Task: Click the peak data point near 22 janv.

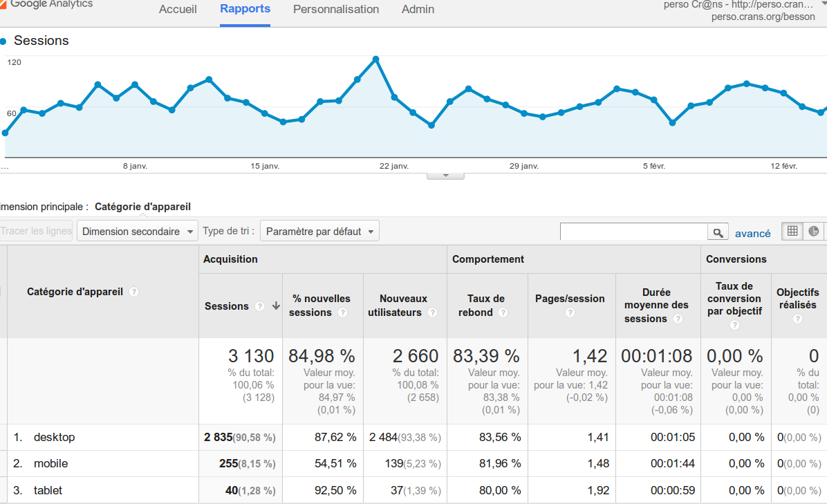Action: pyautogui.click(x=375, y=59)
